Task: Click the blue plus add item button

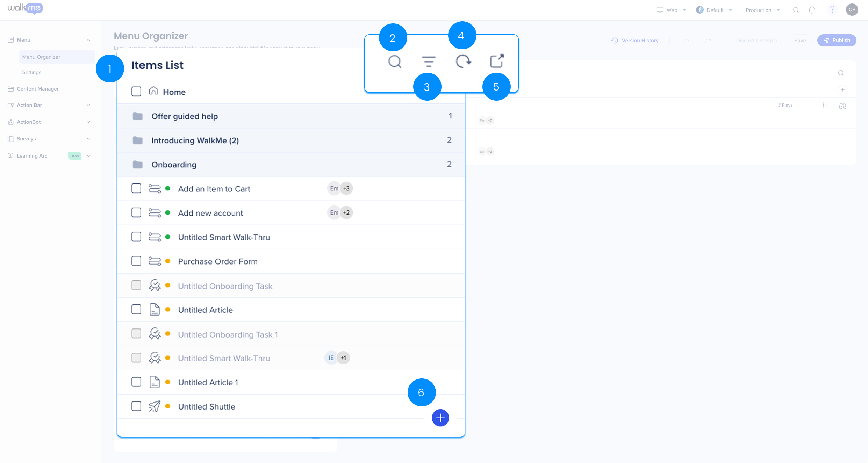Action: click(440, 418)
